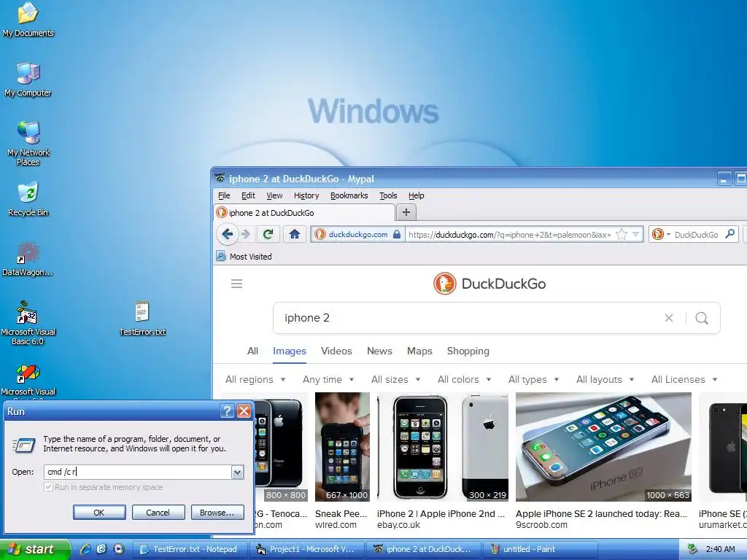Expand the Any time filter
The image size is (747, 560).
coord(329,379)
